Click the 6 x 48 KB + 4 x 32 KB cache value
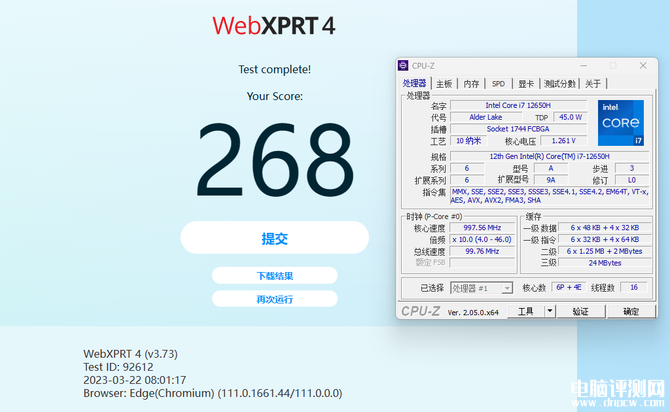670x412 pixels. pos(605,228)
